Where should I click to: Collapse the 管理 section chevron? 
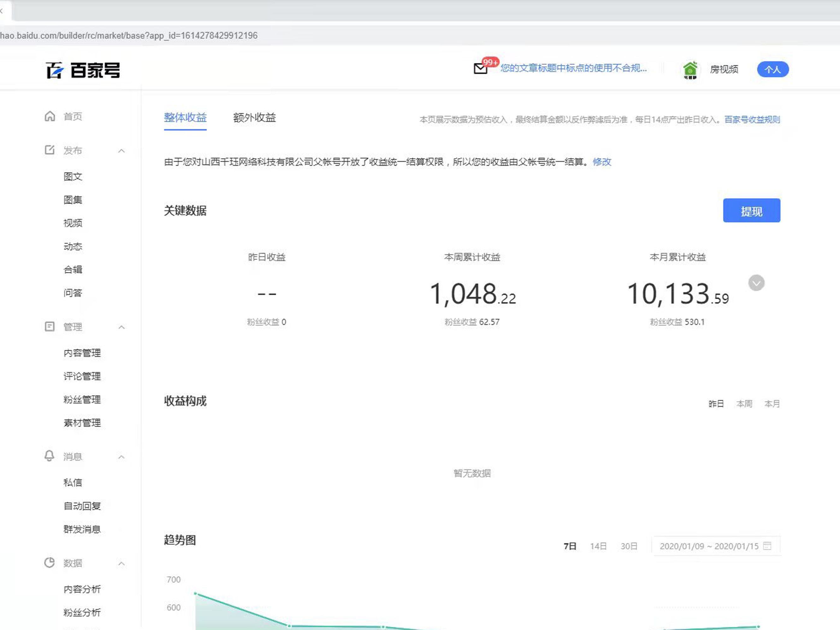[121, 327]
